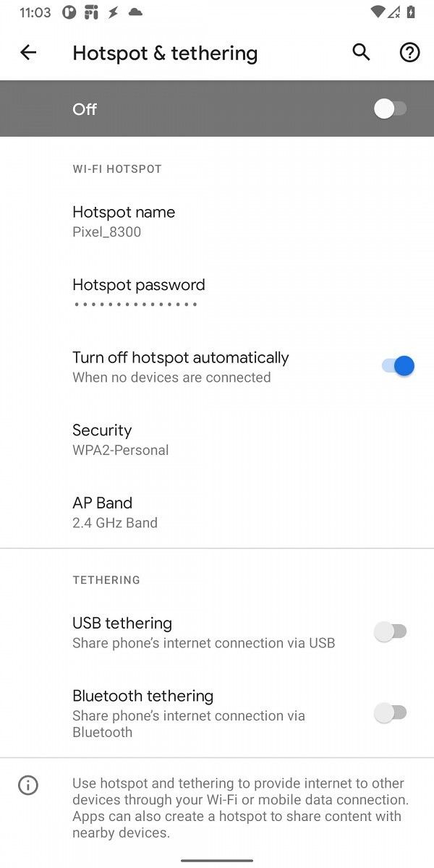The height and width of the screenshot is (868, 434).
Task: Select the hidden password dots field
Action: pyautogui.click(x=135, y=305)
